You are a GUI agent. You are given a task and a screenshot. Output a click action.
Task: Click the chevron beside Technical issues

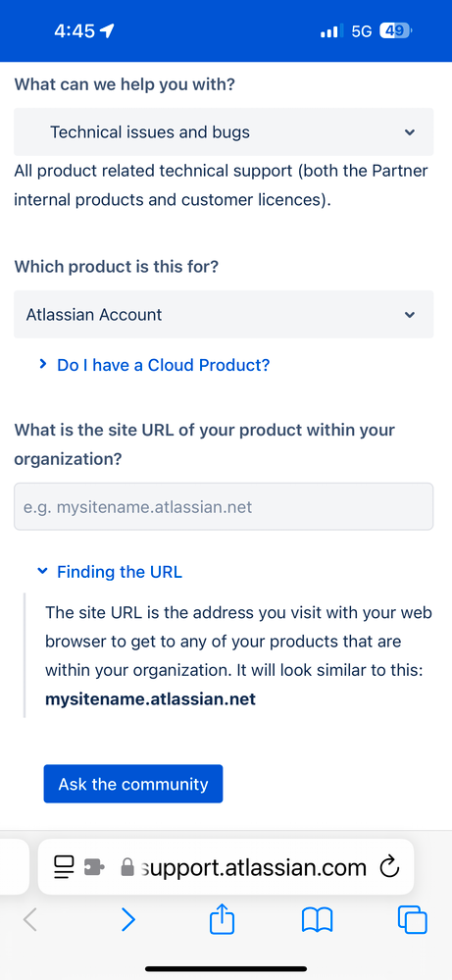pos(410,131)
